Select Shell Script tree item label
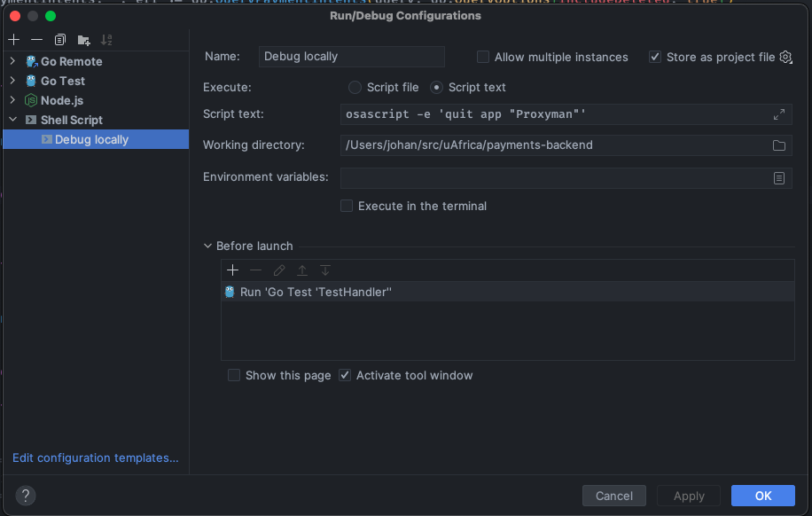This screenshot has height=516, width=812. coord(72,121)
